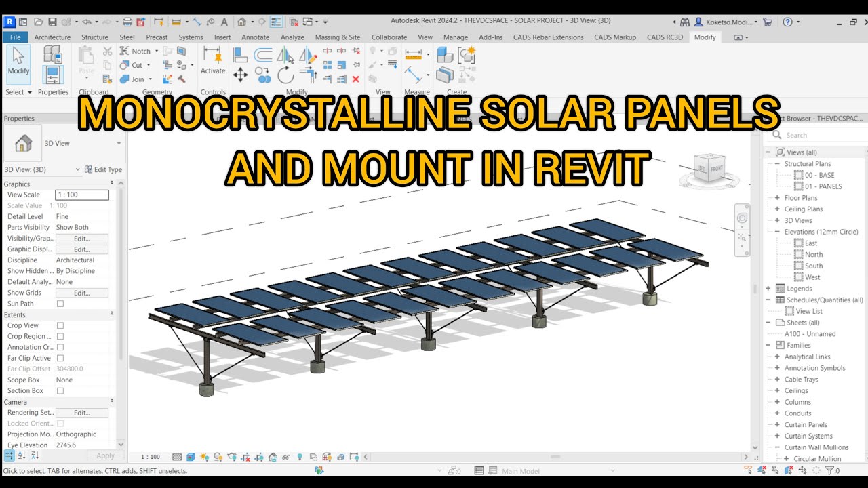Image resolution: width=868 pixels, height=488 pixels.
Task: Check the Crop Region Visible checkbox
Action: (60, 336)
